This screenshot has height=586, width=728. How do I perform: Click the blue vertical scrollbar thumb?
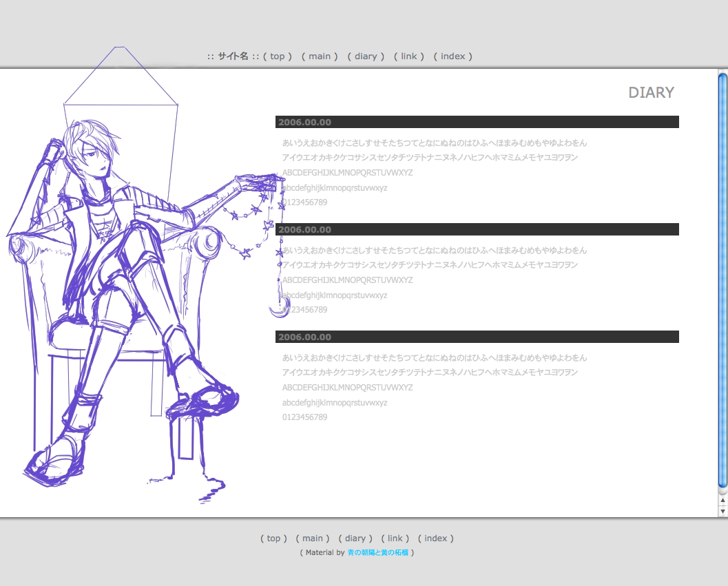tap(723, 280)
